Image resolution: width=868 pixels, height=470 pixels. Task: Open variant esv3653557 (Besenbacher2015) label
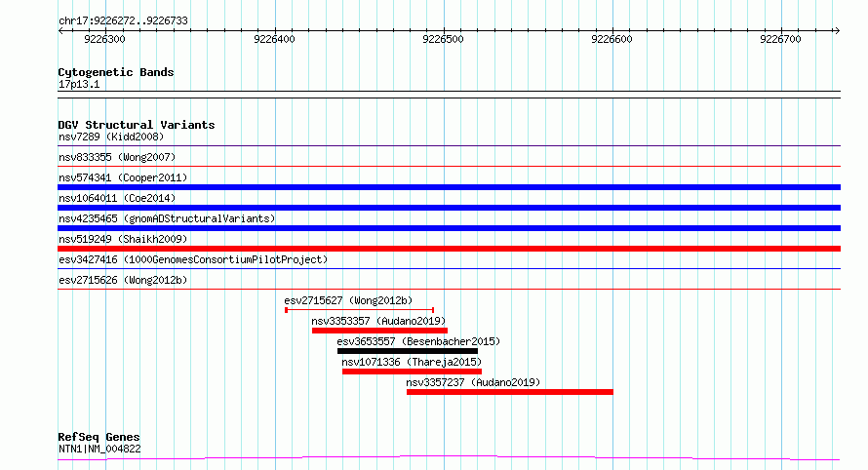(x=418, y=341)
